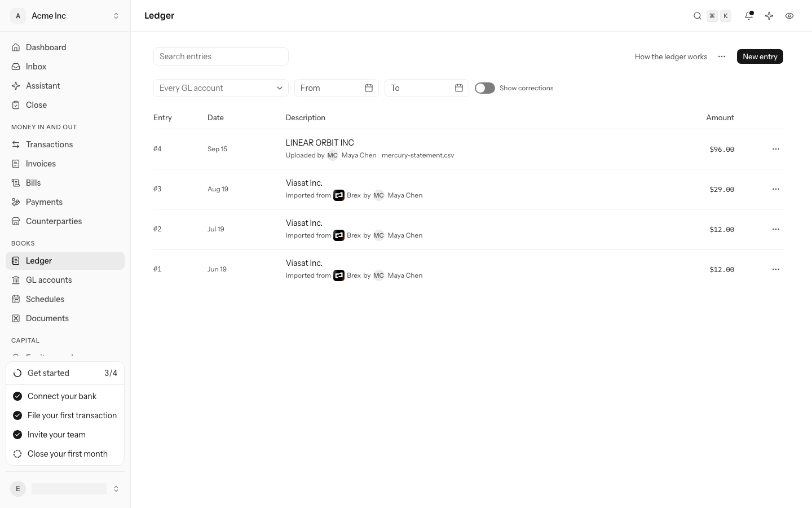Open the Every GL account dropdown
Image resolution: width=812 pixels, height=508 pixels.
[x=221, y=88]
